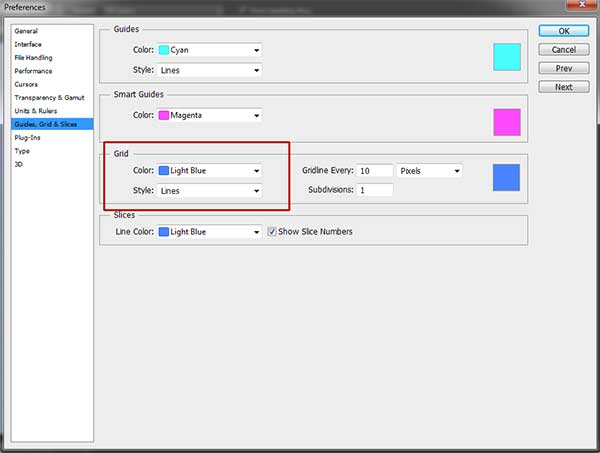Confirm with the OK button
Viewport: 600px width, 453px height.
pos(564,31)
